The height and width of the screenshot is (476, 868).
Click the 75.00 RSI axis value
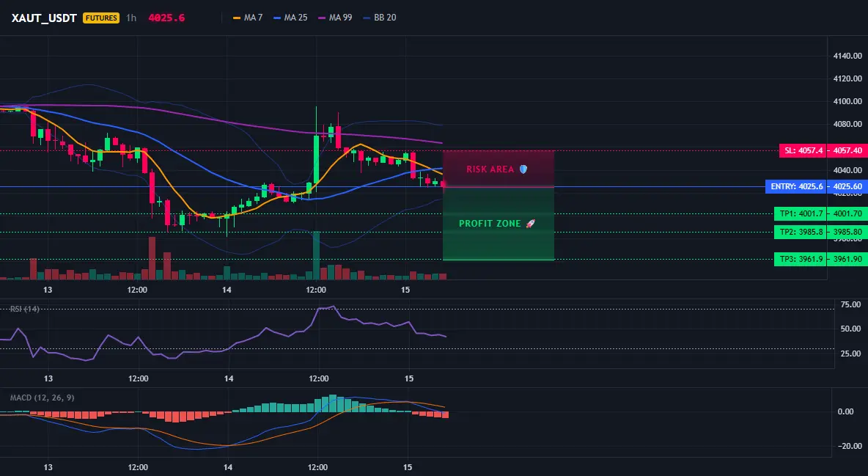point(850,305)
